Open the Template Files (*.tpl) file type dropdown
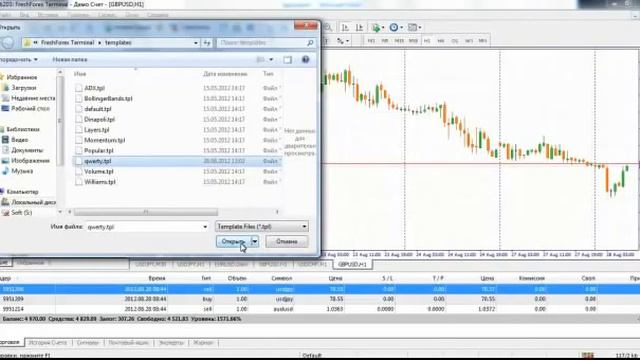 tap(262, 227)
